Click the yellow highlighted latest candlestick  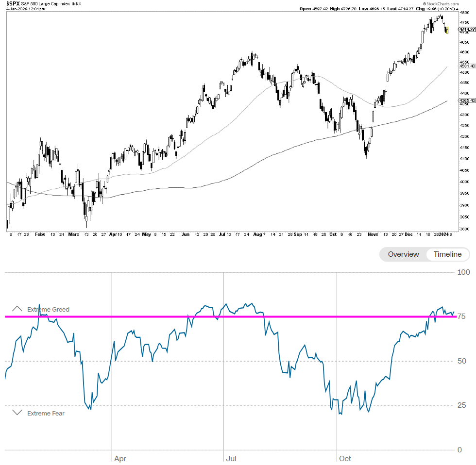point(447,31)
